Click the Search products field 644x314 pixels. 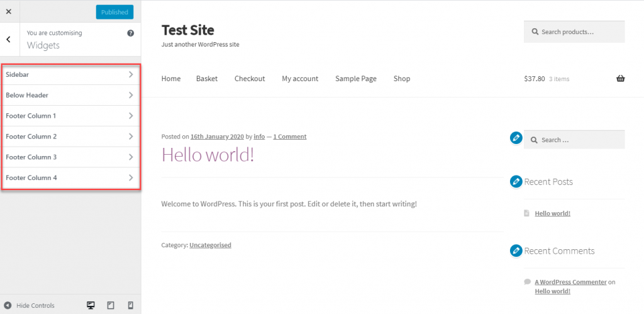[574, 31]
